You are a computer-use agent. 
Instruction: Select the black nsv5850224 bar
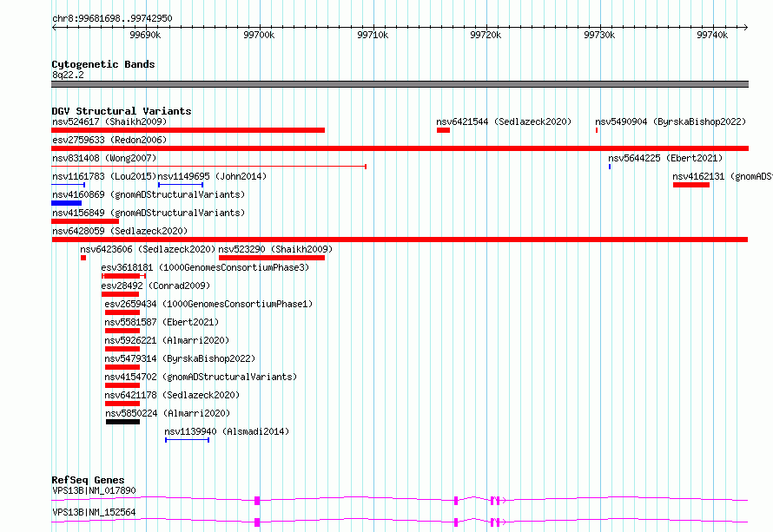(122, 422)
